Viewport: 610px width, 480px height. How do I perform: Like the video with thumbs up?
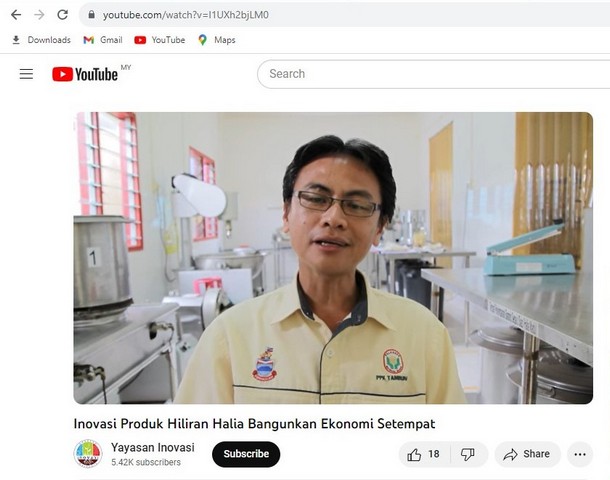(x=422, y=454)
